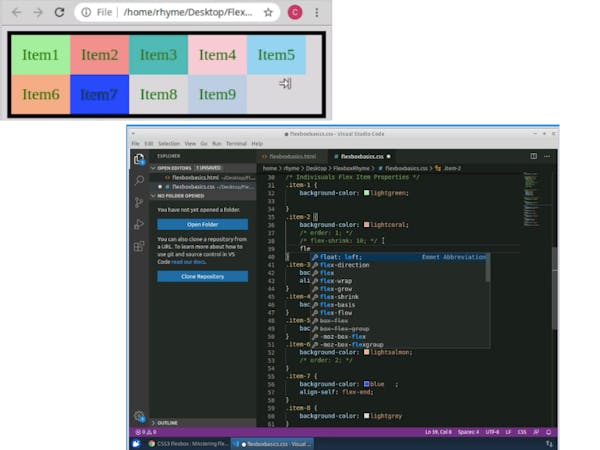Open the Explorer view in the activity bar
600x450 pixels.
[x=139, y=159]
